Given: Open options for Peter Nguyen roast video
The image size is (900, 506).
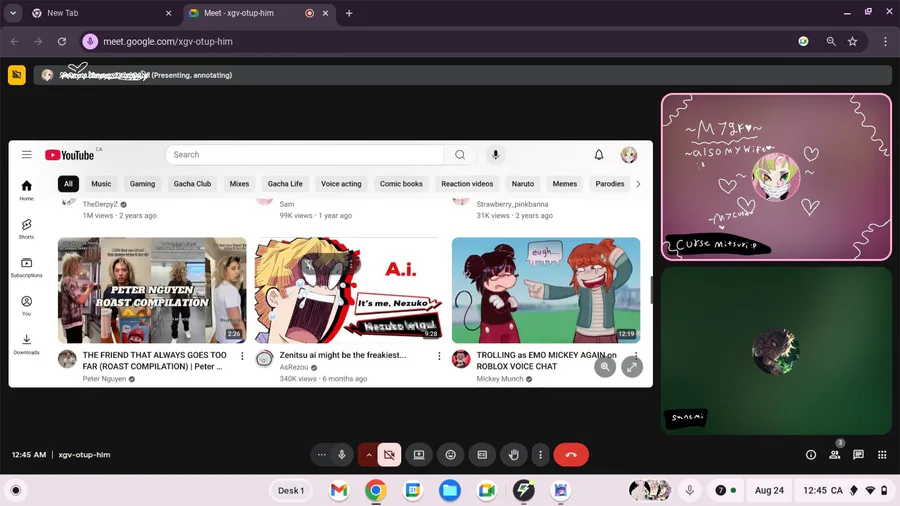Looking at the screenshot, I should (x=242, y=356).
